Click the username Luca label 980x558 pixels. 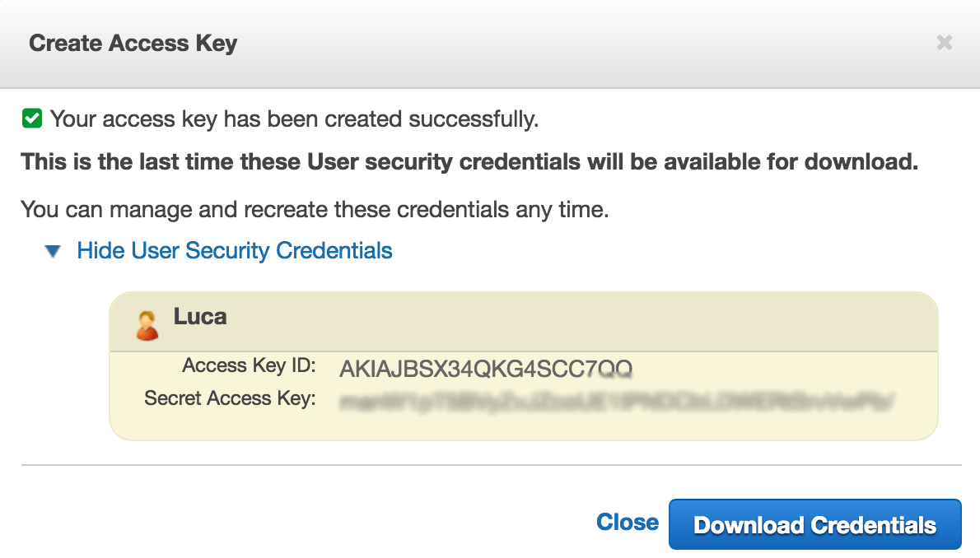(199, 316)
